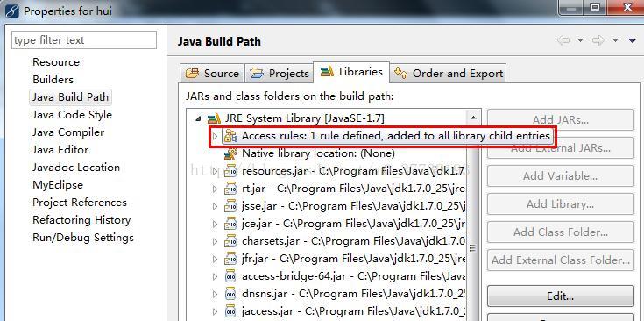The image size is (644, 321).
Task: Switch to the Source tab
Action: (x=212, y=74)
